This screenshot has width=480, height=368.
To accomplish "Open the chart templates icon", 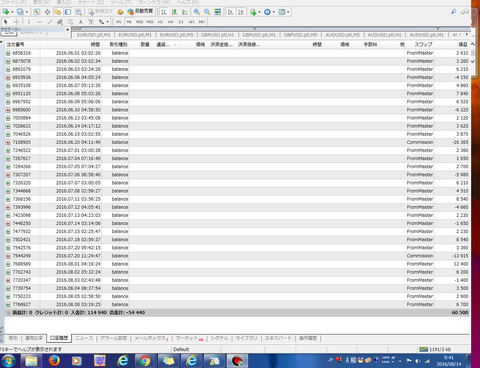I will tap(282, 12).
